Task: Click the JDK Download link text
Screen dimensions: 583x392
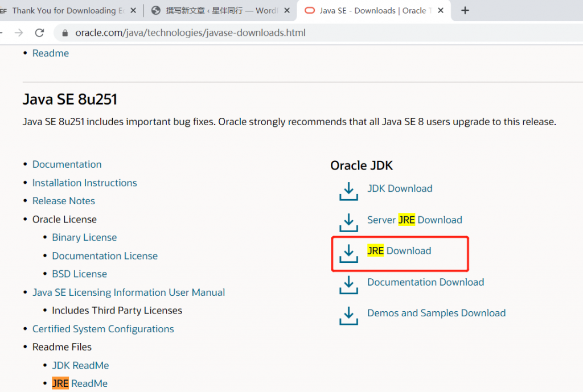Action: tap(400, 188)
